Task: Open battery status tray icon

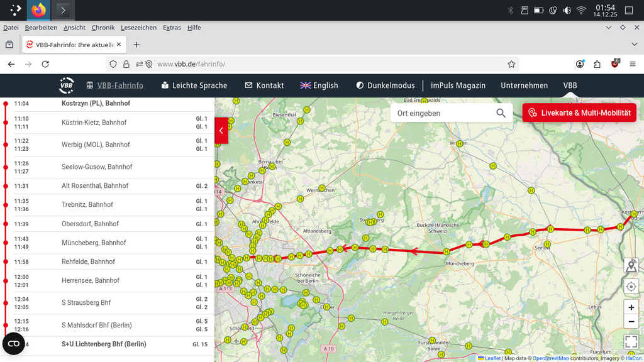Action: [538, 11]
